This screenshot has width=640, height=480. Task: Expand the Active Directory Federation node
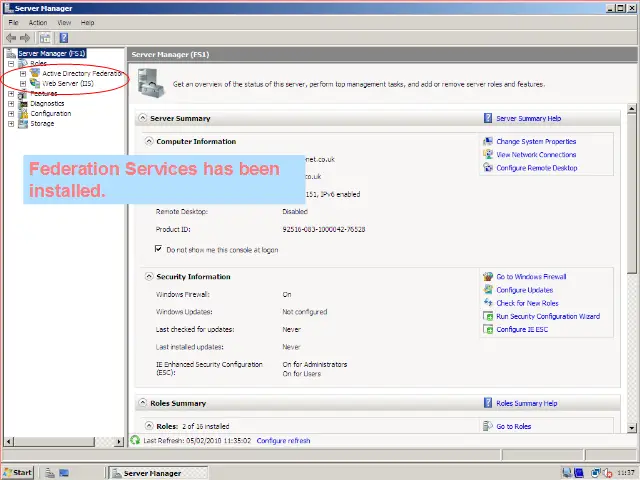pos(23,73)
